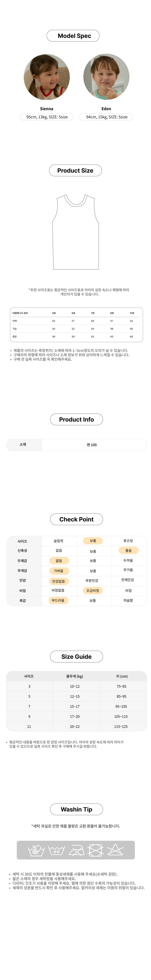Click the Check Point heading pill
This screenshot has height=980, width=151.
[76, 519]
